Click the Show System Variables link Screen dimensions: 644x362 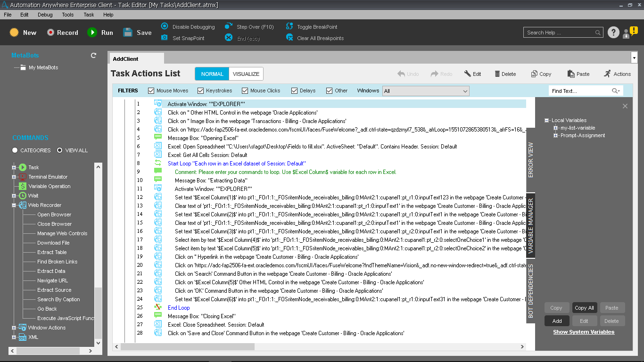[x=584, y=332]
